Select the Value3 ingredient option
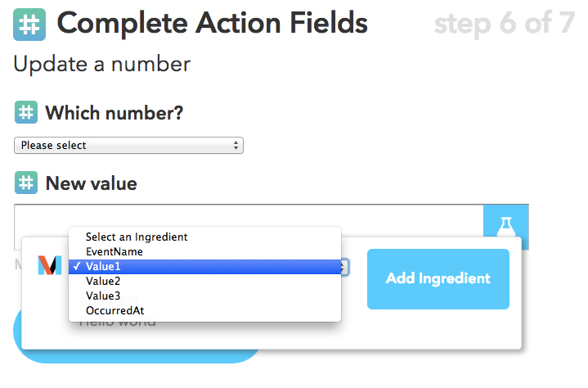Viewport: 588px width, 388px height. coord(103,296)
